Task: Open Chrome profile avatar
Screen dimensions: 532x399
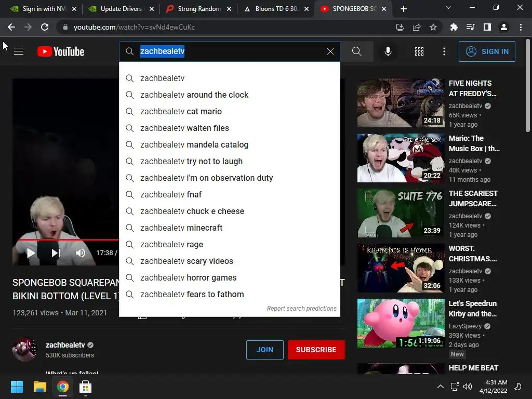Action: 504,27
